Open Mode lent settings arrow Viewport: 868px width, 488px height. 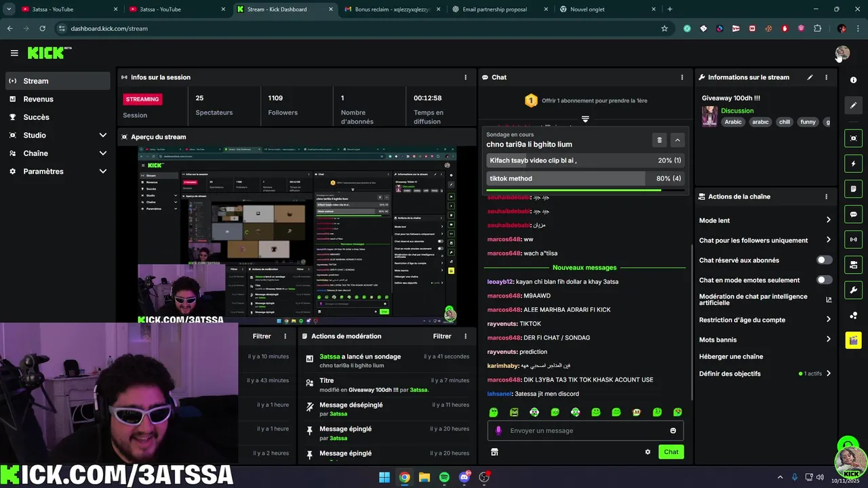(828, 220)
